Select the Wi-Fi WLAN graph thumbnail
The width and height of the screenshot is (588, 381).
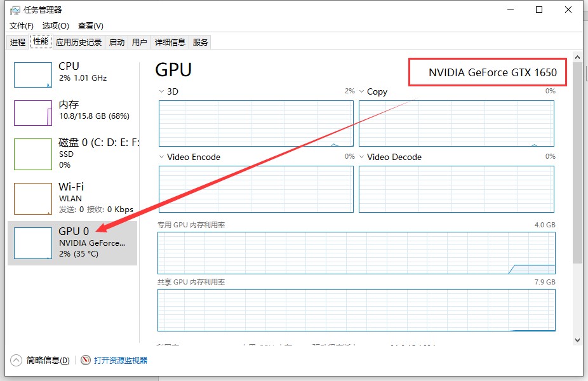click(x=33, y=199)
